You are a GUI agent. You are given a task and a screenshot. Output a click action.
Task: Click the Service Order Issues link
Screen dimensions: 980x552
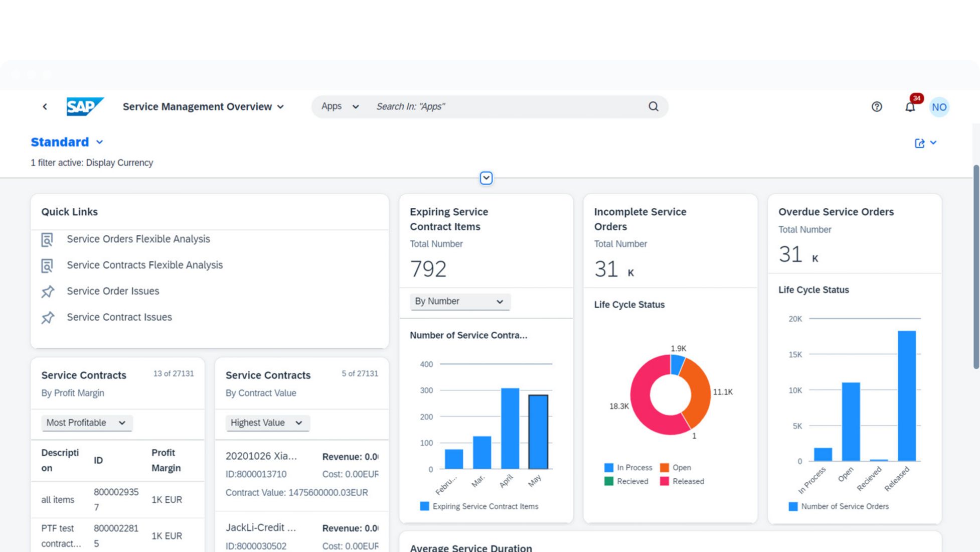[113, 291]
